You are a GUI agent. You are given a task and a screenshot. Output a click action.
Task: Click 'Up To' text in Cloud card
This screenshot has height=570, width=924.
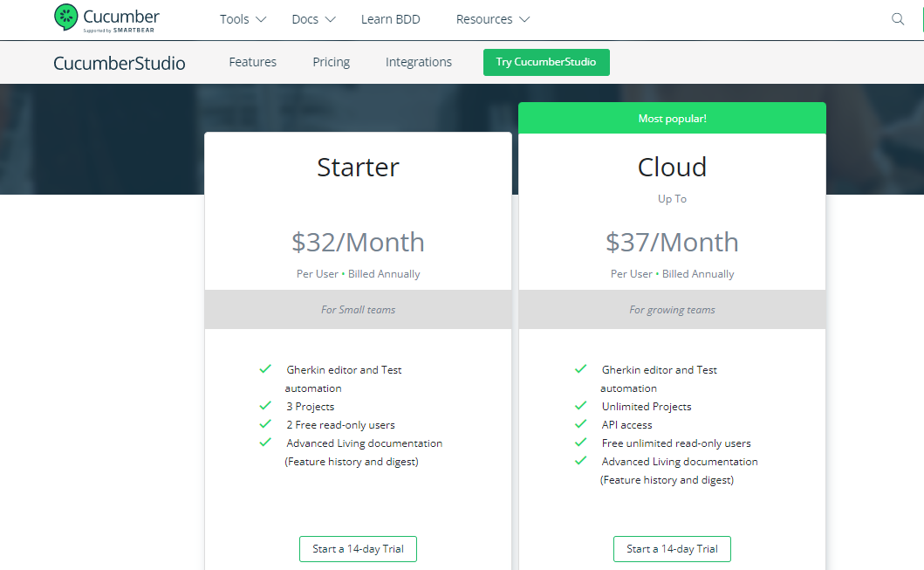(673, 199)
